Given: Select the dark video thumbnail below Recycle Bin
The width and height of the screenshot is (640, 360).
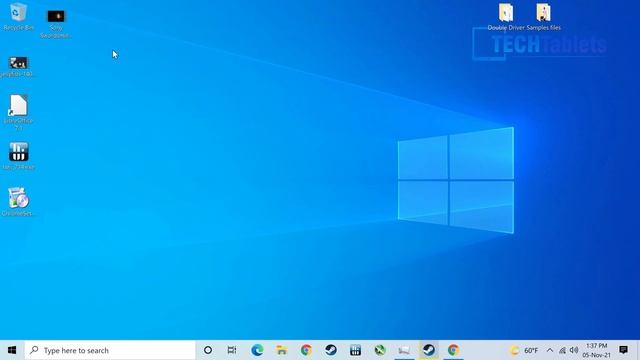Looking at the screenshot, I should [18, 67].
